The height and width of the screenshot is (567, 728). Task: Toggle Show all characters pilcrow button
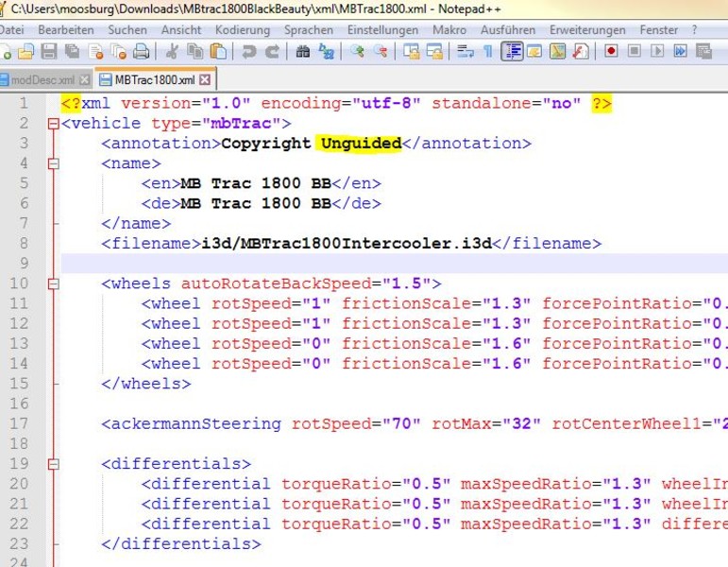tap(488, 51)
